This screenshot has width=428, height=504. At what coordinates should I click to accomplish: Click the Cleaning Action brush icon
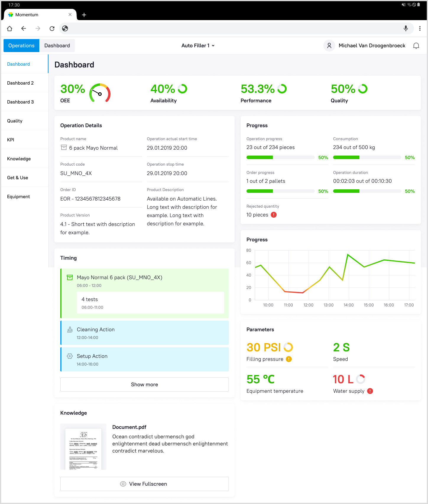(x=70, y=329)
